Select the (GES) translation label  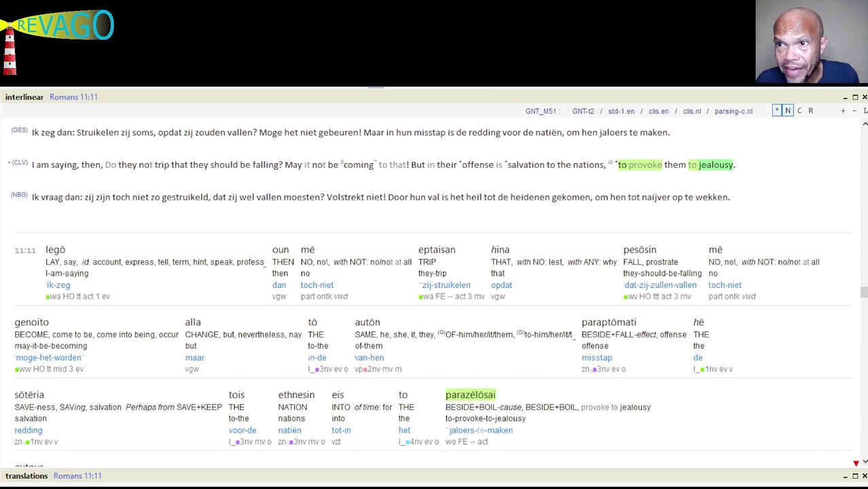click(x=19, y=130)
